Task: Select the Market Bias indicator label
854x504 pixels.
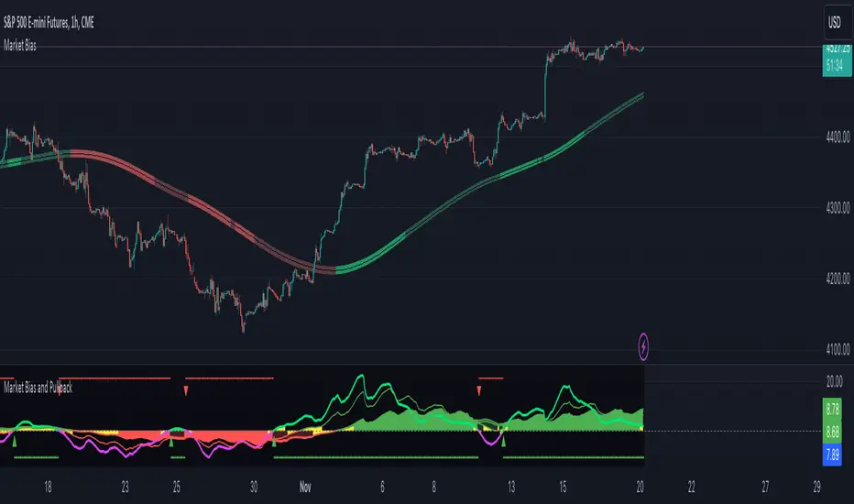Action: 20,46
